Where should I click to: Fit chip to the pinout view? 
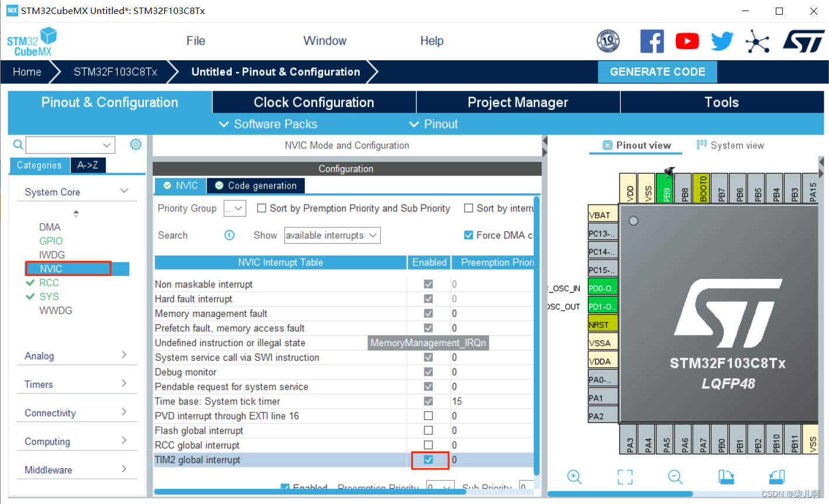point(625,477)
